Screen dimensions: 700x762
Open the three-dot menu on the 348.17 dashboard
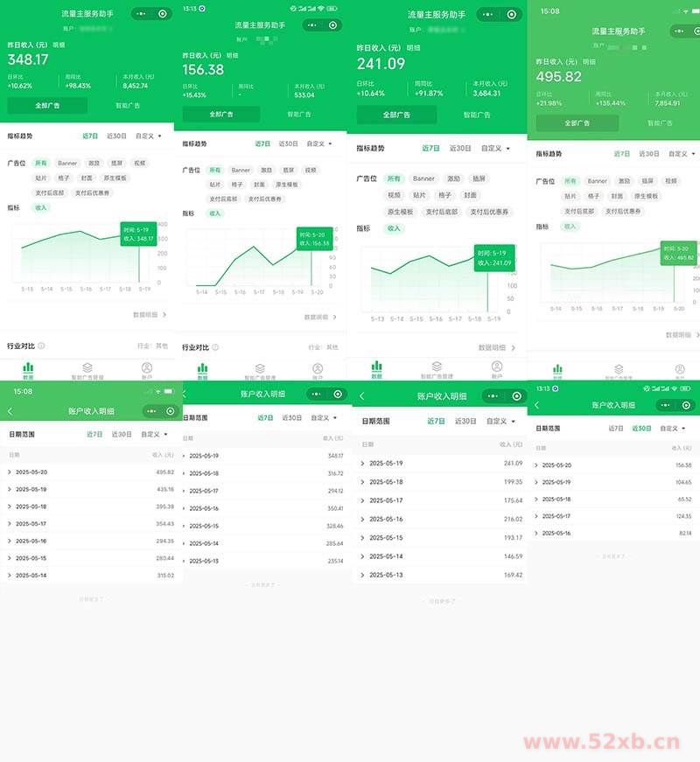point(143,14)
